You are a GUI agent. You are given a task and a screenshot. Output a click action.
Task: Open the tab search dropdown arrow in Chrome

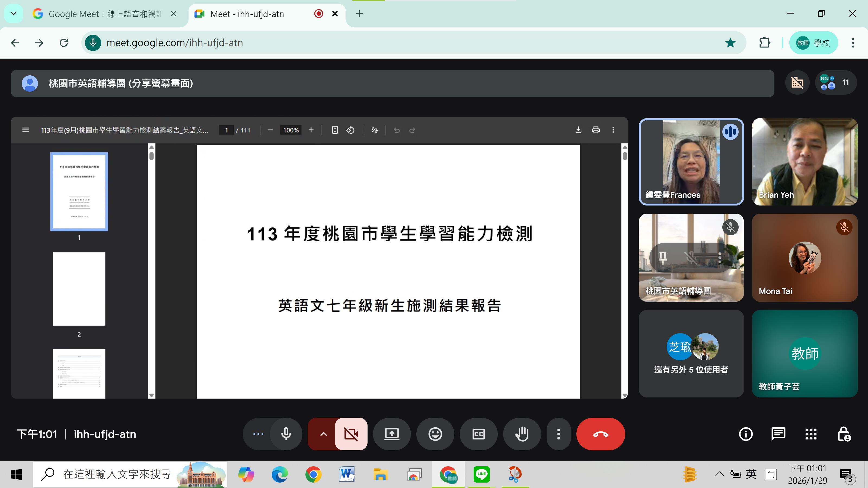point(14,14)
